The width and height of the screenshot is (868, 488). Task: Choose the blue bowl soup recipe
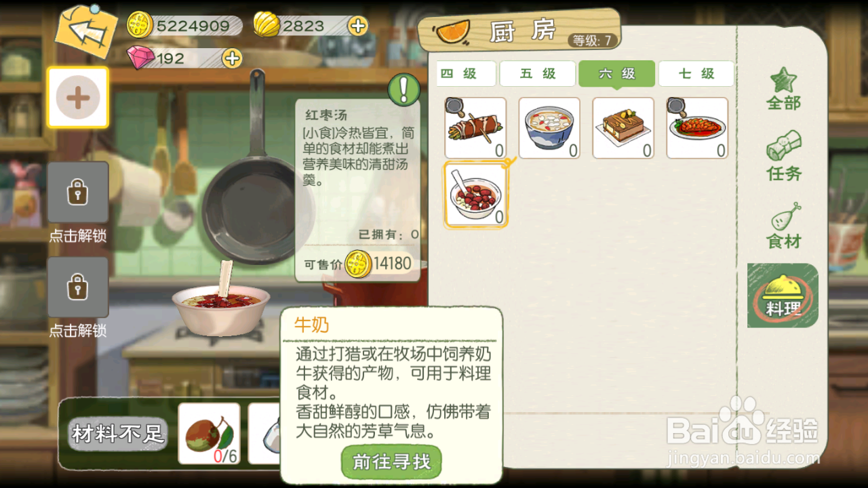[549, 128]
